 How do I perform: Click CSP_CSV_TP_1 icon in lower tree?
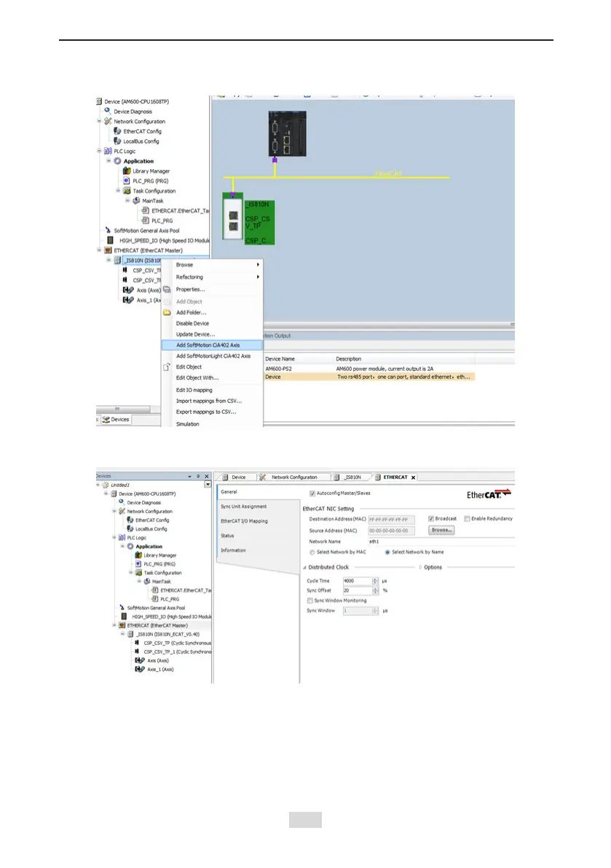point(137,652)
